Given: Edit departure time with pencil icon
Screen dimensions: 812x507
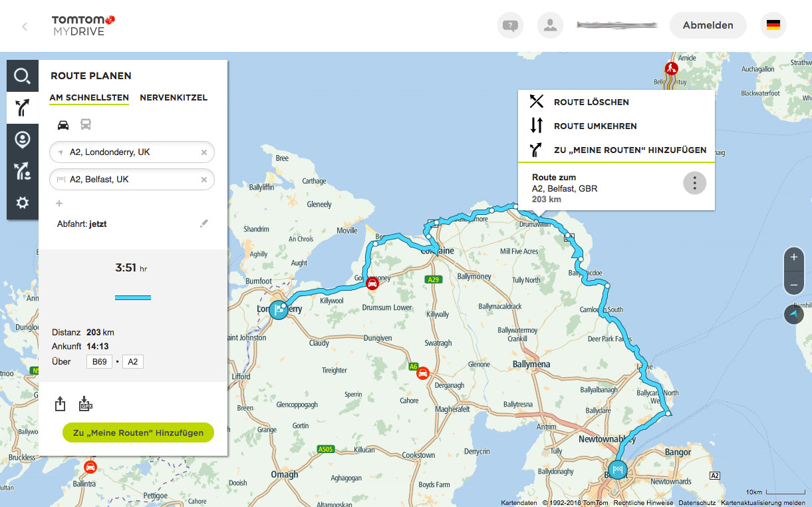Looking at the screenshot, I should click(204, 224).
